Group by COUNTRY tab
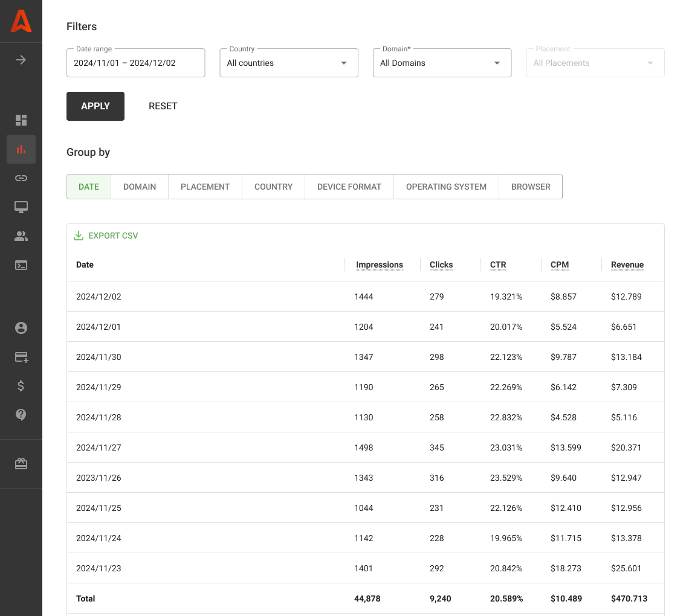 pos(273,187)
